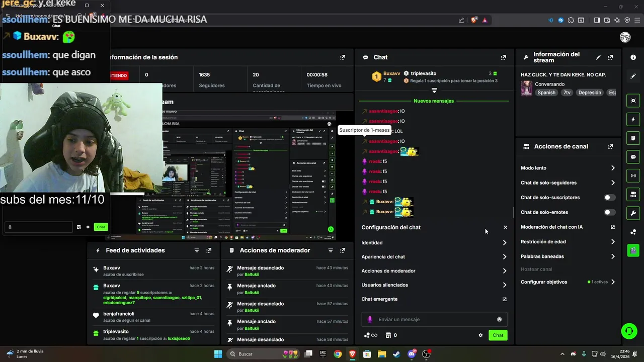Toggle the activity feed document sidebar icon
This screenshot has height=362, width=644.
coord(633,138)
